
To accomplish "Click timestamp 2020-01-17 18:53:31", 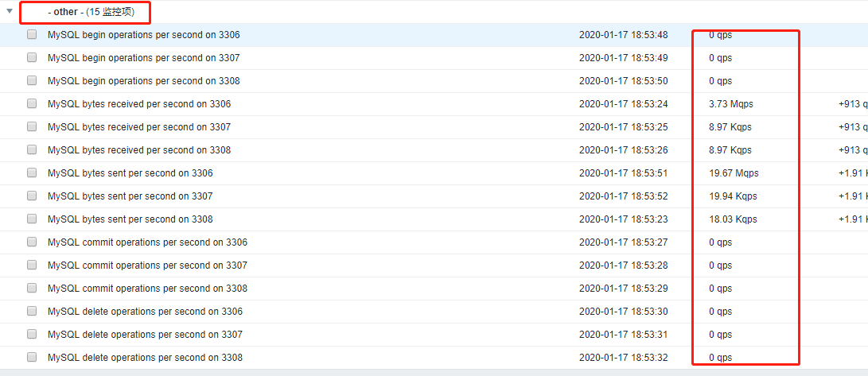I will (x=623, y=335).
